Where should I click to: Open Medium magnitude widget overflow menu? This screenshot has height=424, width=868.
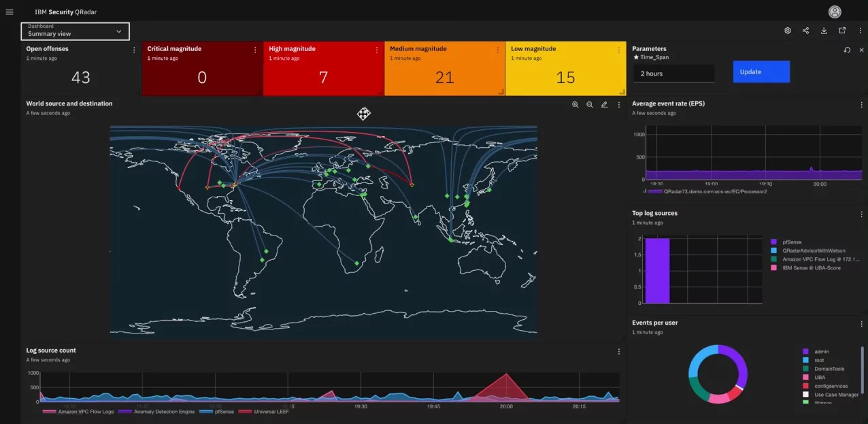498,50
